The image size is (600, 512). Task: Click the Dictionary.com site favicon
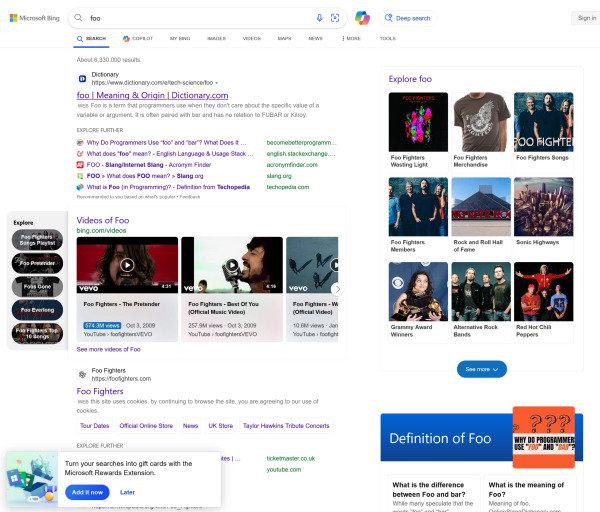click(x=82, y=78)
